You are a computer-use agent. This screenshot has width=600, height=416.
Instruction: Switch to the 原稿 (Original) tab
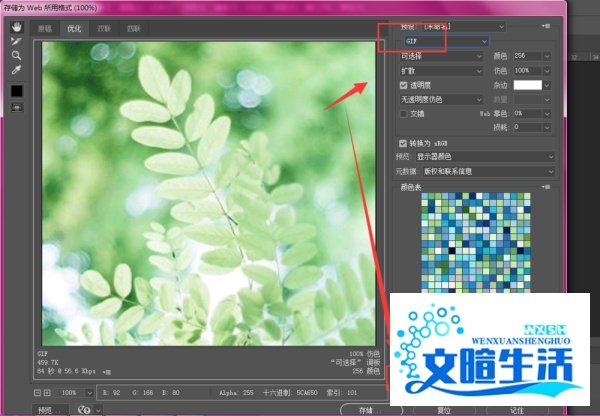[45, 29]
